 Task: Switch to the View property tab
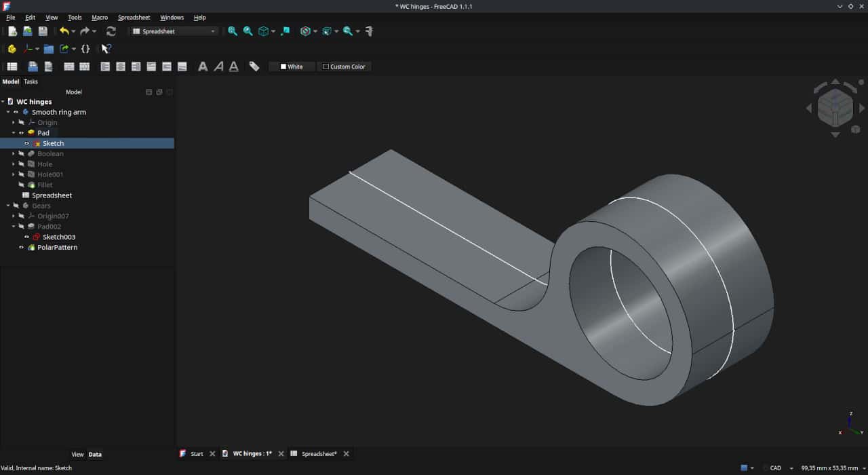(x=78, y=455)
